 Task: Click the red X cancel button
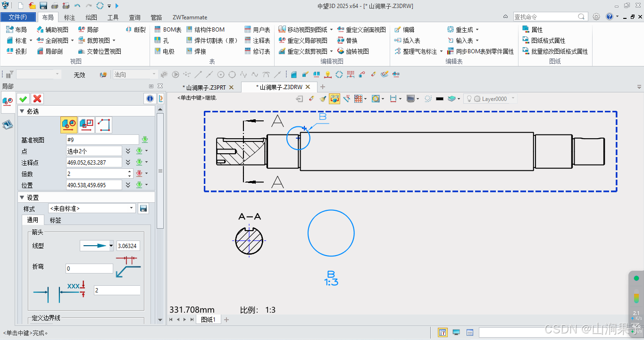[37, 99]
